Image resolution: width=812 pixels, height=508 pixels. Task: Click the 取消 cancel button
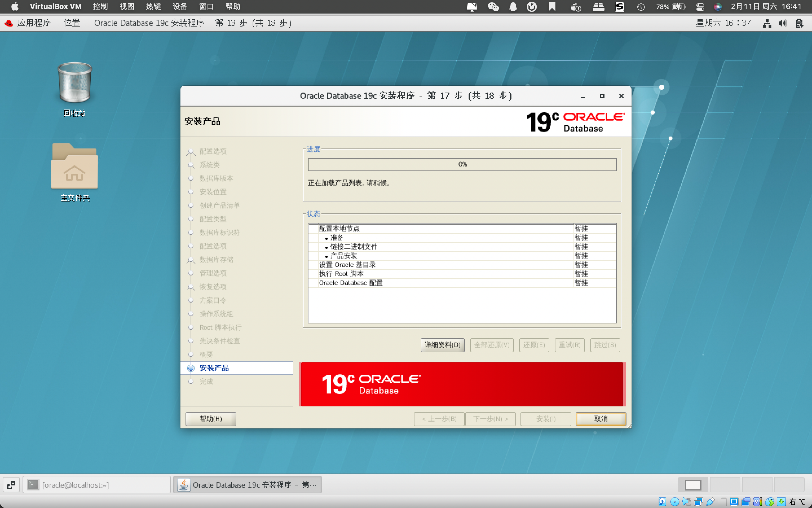pos(601,419)
